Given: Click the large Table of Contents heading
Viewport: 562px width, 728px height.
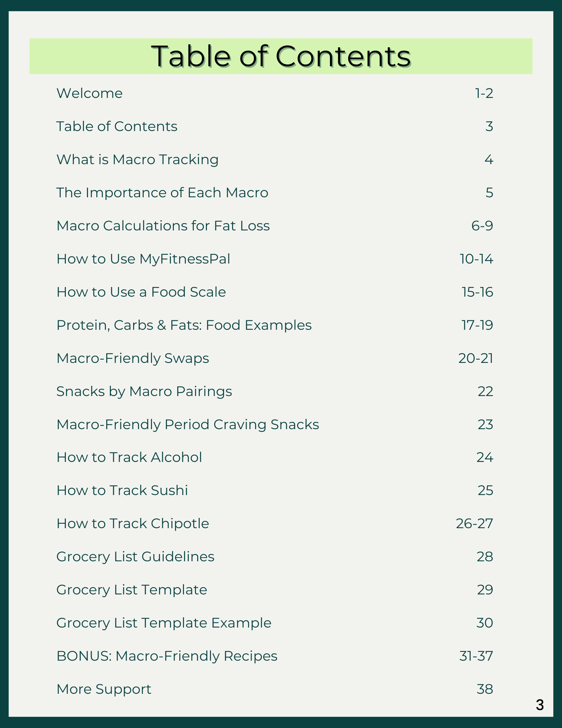Looking at the screenshot, I should point(281,56).
